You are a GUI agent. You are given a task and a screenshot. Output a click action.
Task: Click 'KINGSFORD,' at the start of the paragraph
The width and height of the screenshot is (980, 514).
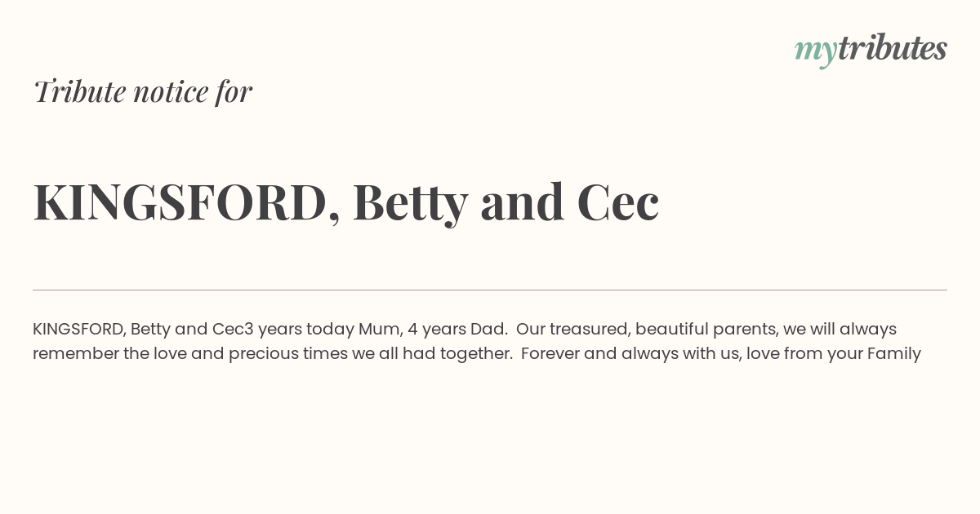(x=79, y=330)
